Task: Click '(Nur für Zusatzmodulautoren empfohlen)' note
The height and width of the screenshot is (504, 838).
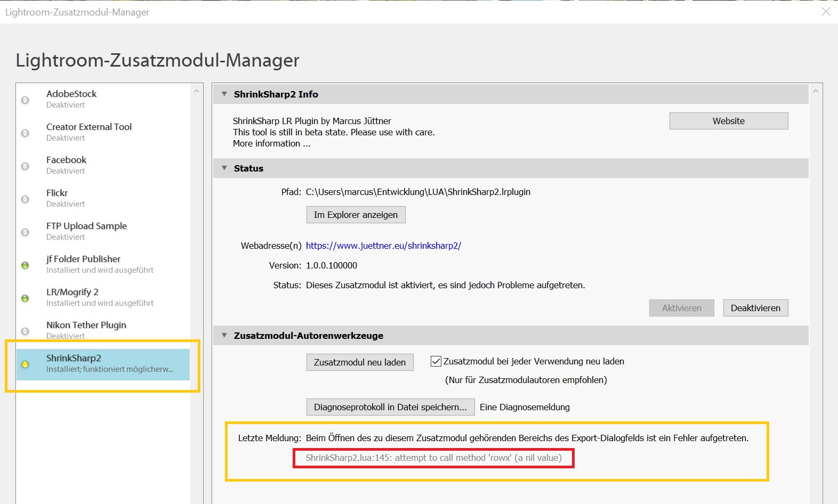Action: pyautogui.click(x=526, y=380)
